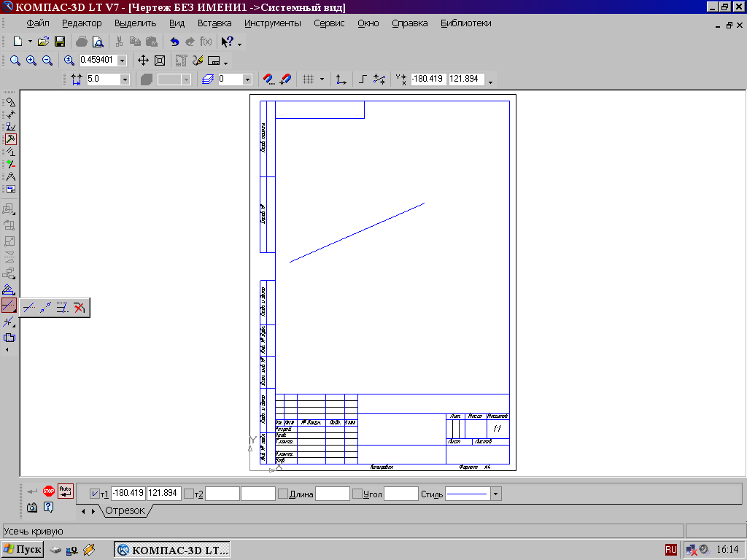Toggle the orthogonal drawing mode icon
Image resolution: width=747 pixels, height=560 pixels.
pos(363,79)
